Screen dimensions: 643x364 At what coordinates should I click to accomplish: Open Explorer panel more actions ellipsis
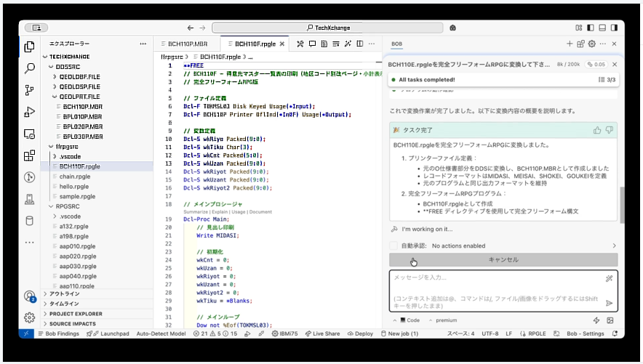click(143, 44)
